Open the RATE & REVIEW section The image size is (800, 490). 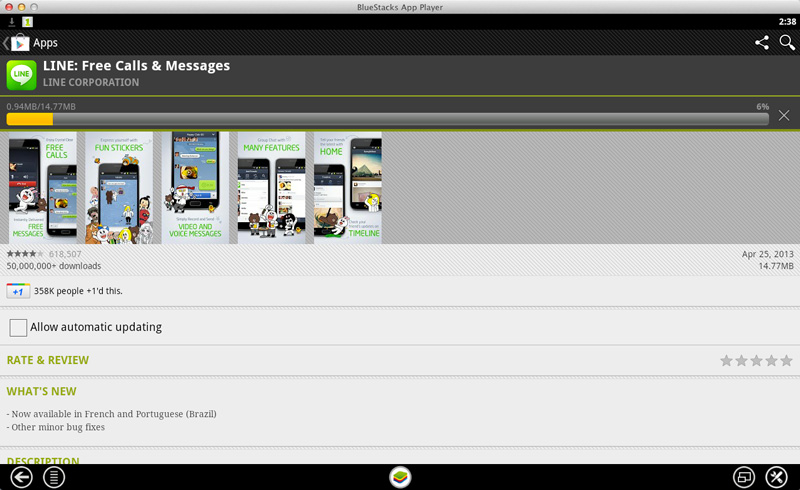(47, 360)
